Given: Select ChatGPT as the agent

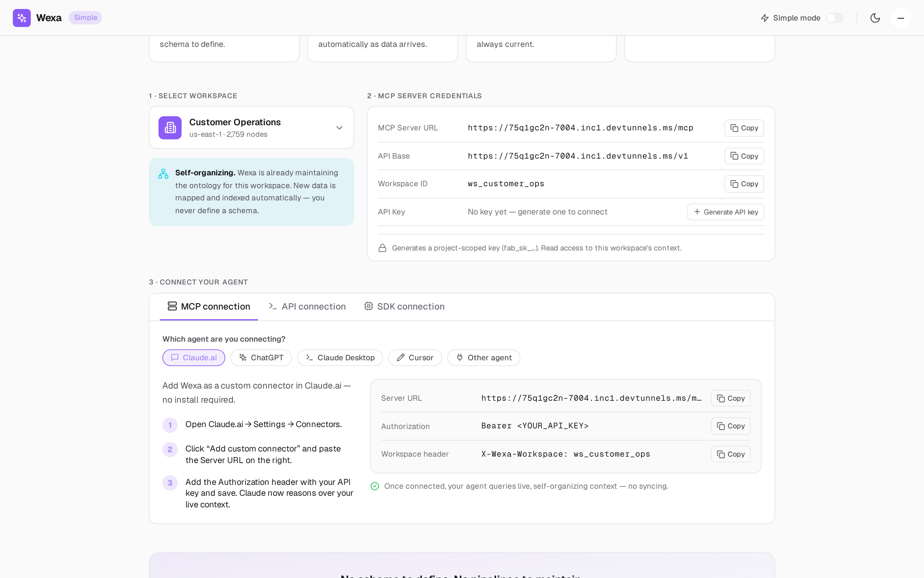Looking at the screenshot, I should 261,358.
